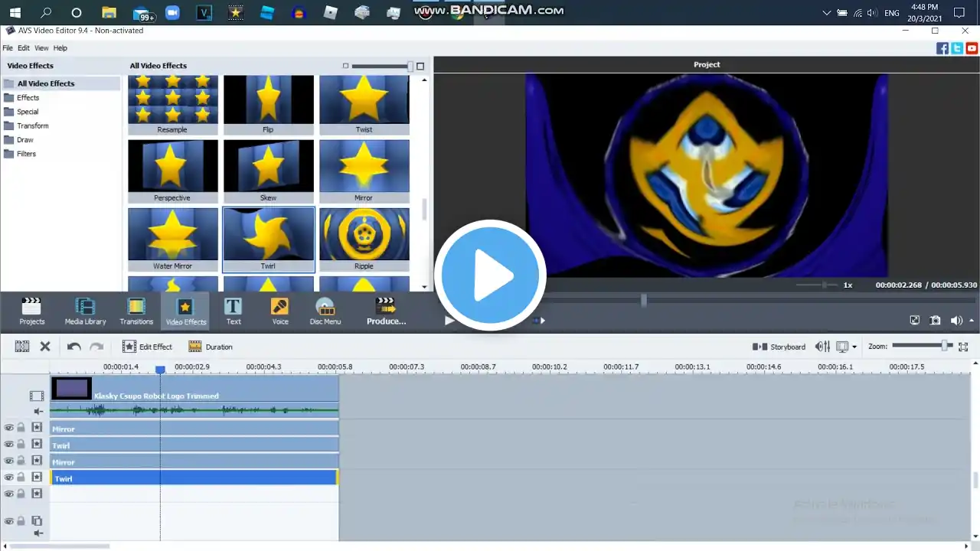This screenshot has width=980, height=551.
Task: Open the audio mixer
Action: (x=822, y=347)
